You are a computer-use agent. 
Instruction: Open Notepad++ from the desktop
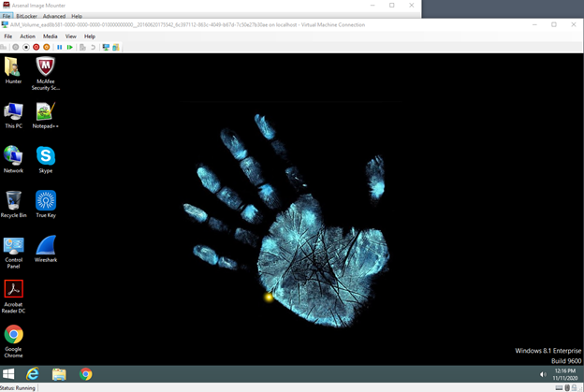(46, 115)
